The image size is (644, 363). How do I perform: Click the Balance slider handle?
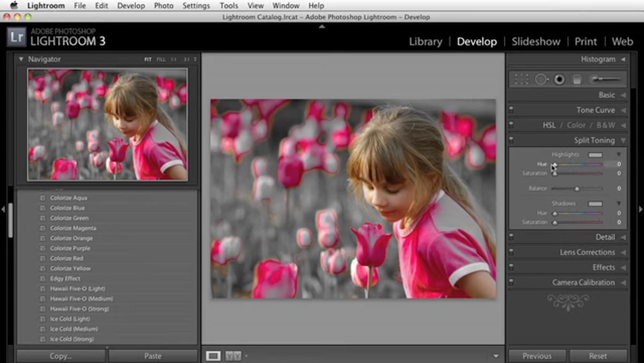tap(577, 189)
